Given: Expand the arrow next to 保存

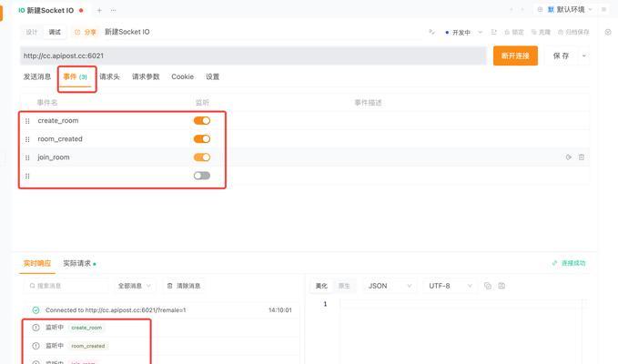Looking at the screenshot, I should (x=583, y=56).
